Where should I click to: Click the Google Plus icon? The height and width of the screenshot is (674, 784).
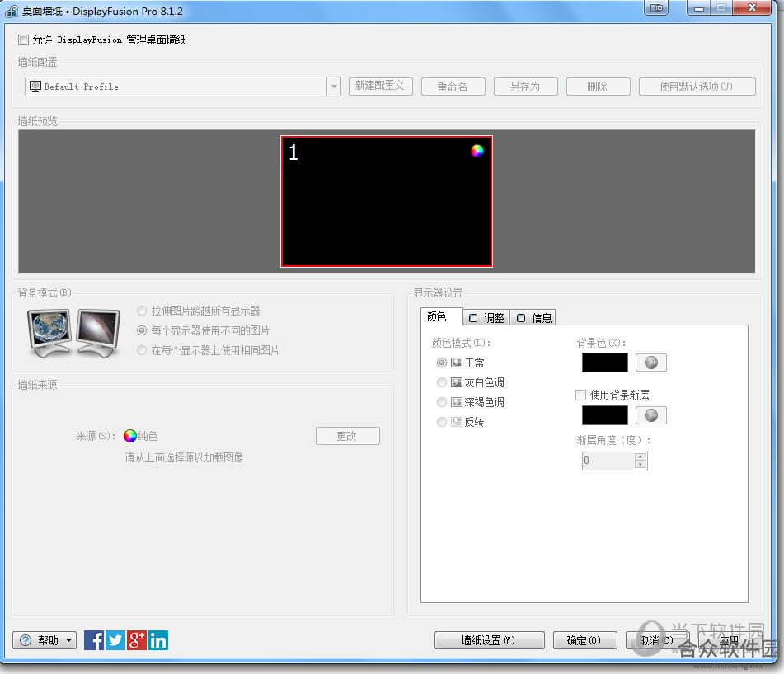click(x=137, y=640)
